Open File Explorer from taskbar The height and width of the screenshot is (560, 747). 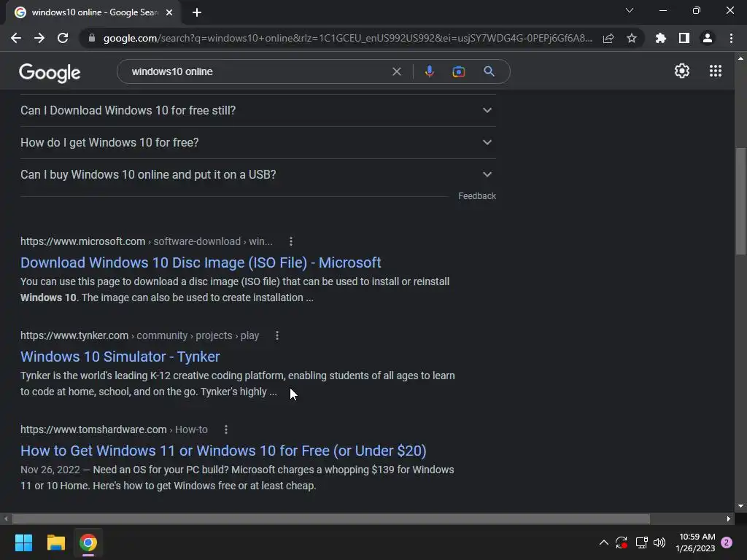coord(55,542)
